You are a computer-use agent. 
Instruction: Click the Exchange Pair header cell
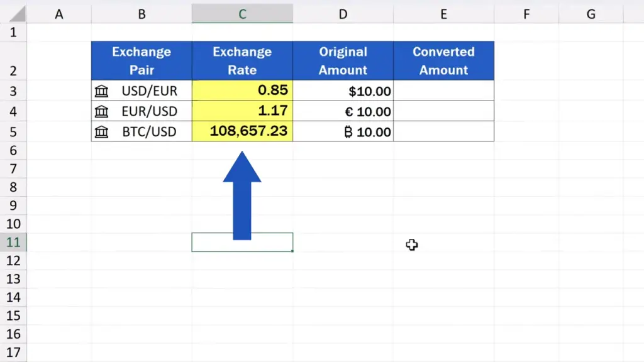142,61
